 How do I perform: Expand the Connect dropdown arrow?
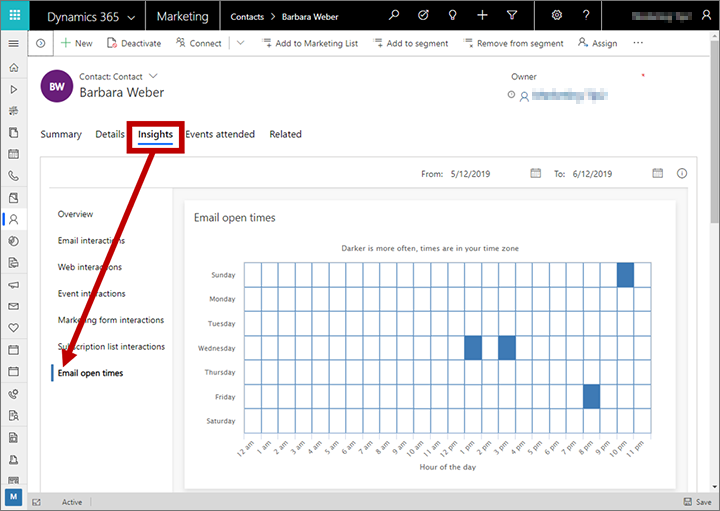coord(241,43)
